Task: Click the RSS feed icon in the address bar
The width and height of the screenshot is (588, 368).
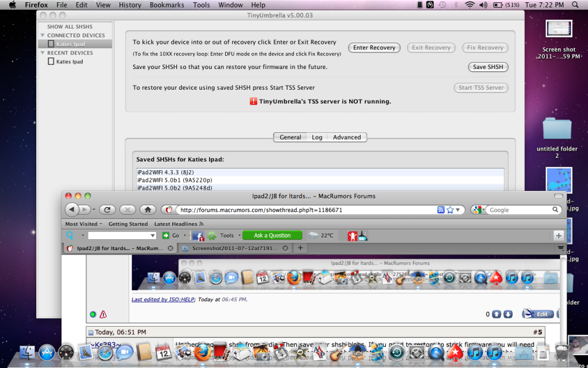Action: (441, 210)
